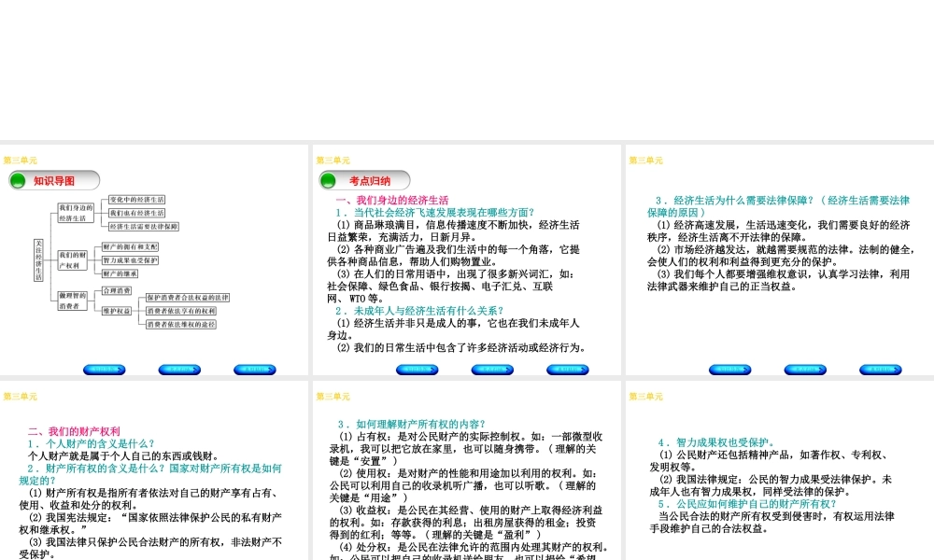Viewport: 934px width, 560px height.
Task: Select mind map node 我们身边的经济生活
Action: 76,213
